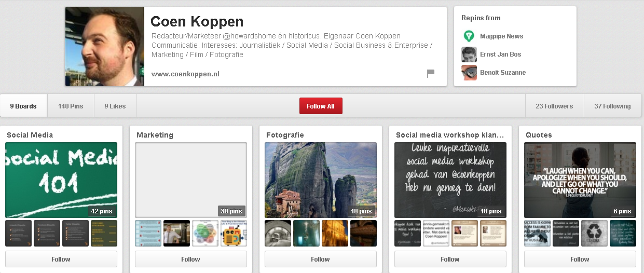Screen dimensions: 644x273
Task: Open first small thumbnail in workshop board
Action: (407, 233)
